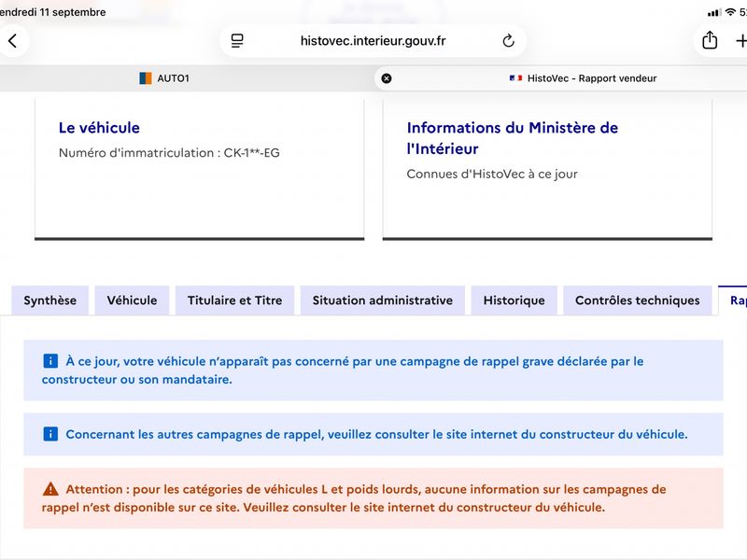Viewport: 747px width, 560px height.
Task: Click the blue info icon in the first notice
Action: (50, 361)
